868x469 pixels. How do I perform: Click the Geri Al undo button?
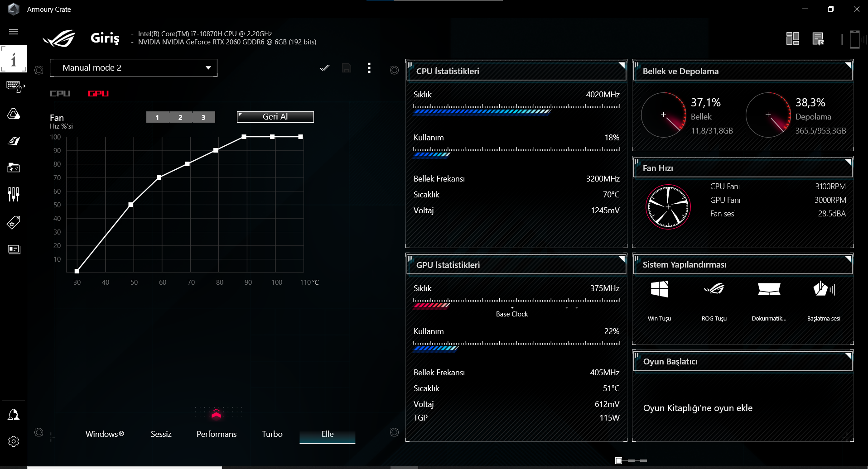(275, 117)
